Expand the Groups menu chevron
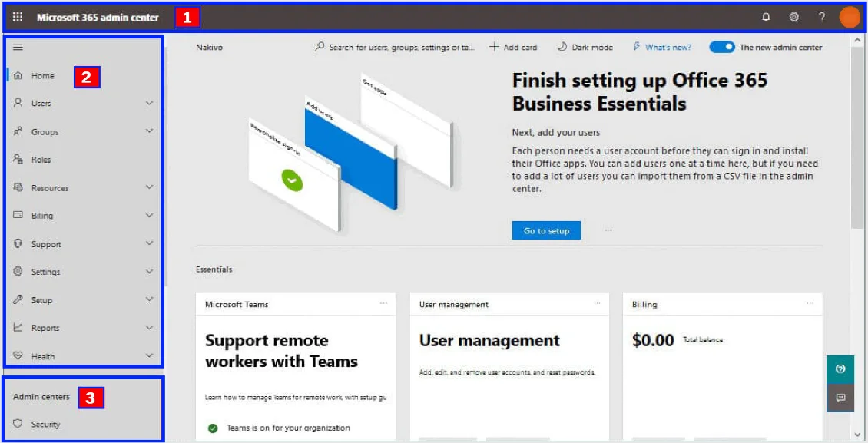Screen dimensions: 868x443 click(150, 131)
